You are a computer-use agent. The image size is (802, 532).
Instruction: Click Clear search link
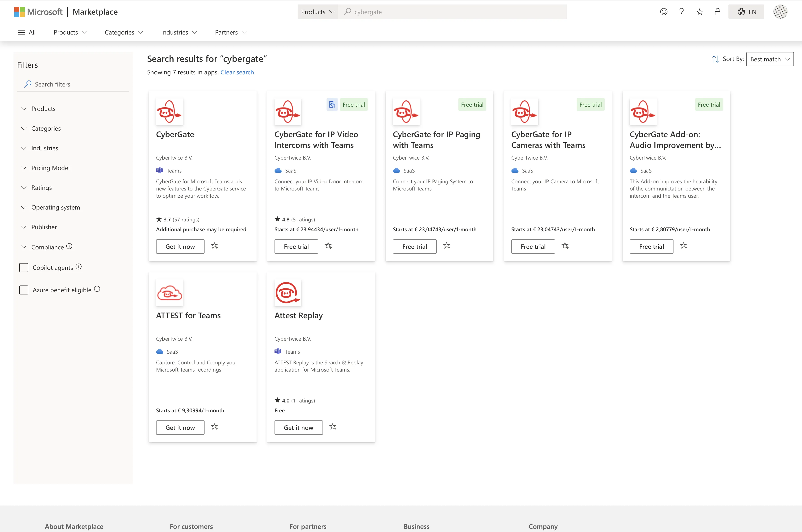click(x=237, y=72)
